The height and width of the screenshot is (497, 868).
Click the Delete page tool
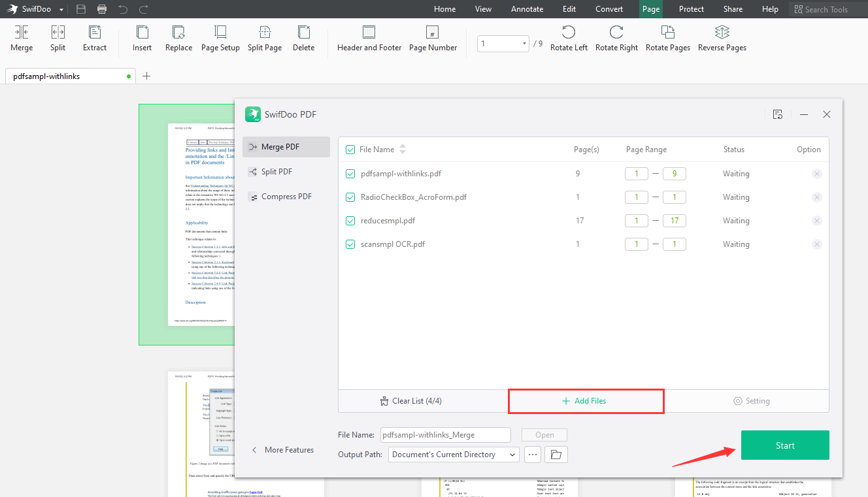[x=303, y=39]
